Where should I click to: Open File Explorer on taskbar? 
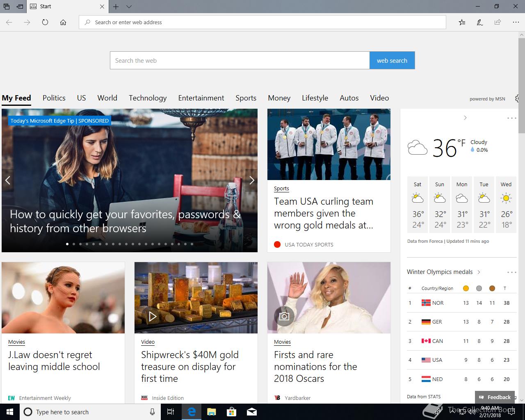click(211, 412)
